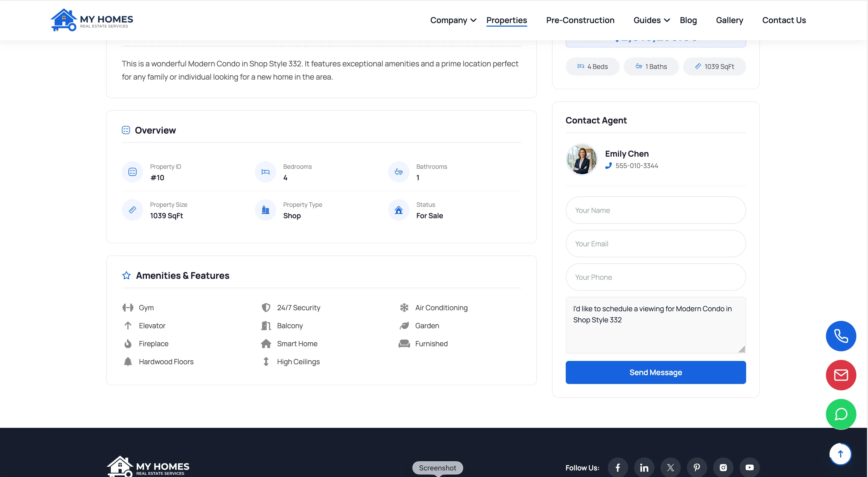Click the 1 Baths pill

tap(651, 66)
